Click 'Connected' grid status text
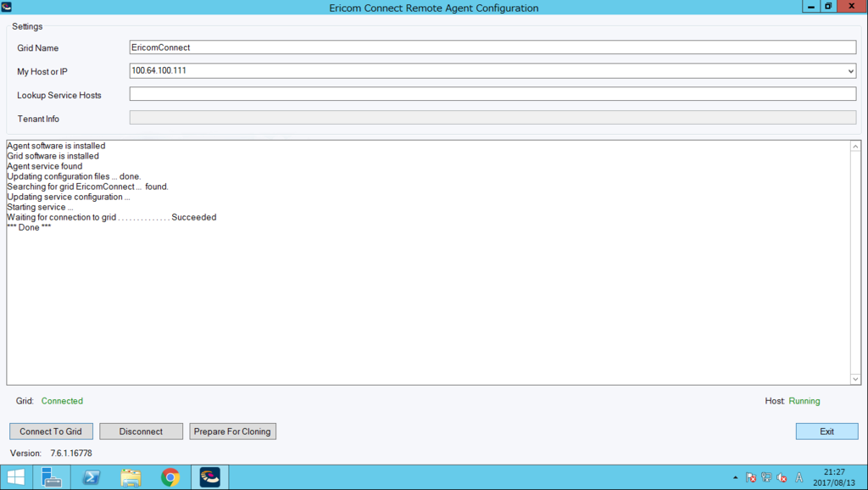This screenshot has height=490, width=868. pos(62,401)
